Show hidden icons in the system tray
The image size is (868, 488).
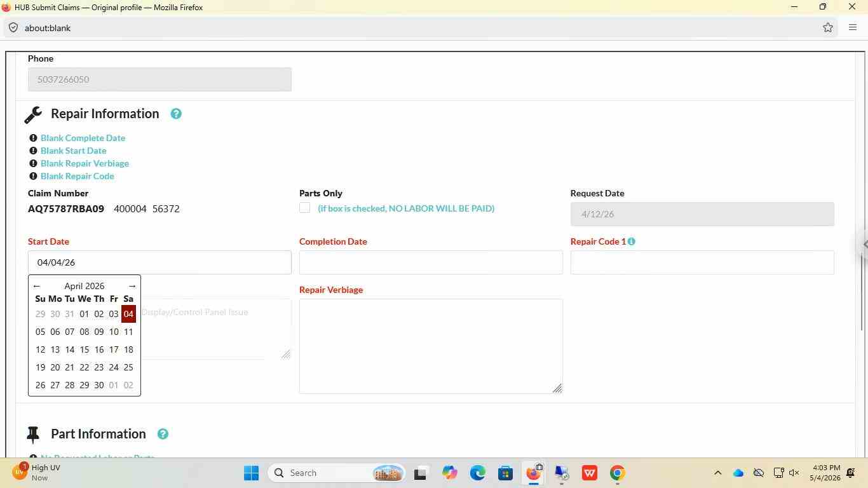[717, 473]
